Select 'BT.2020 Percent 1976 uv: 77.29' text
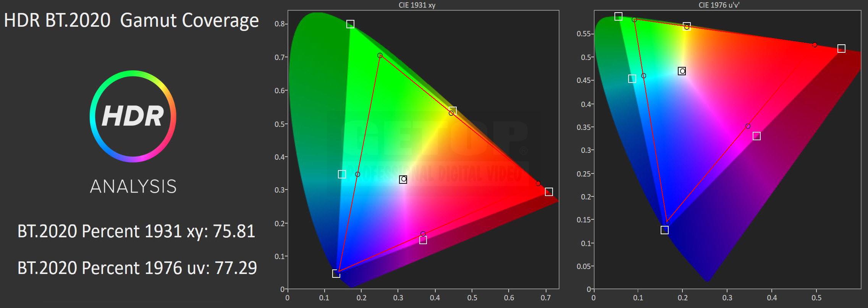The image size is (868, 308). tap(137, 267)
